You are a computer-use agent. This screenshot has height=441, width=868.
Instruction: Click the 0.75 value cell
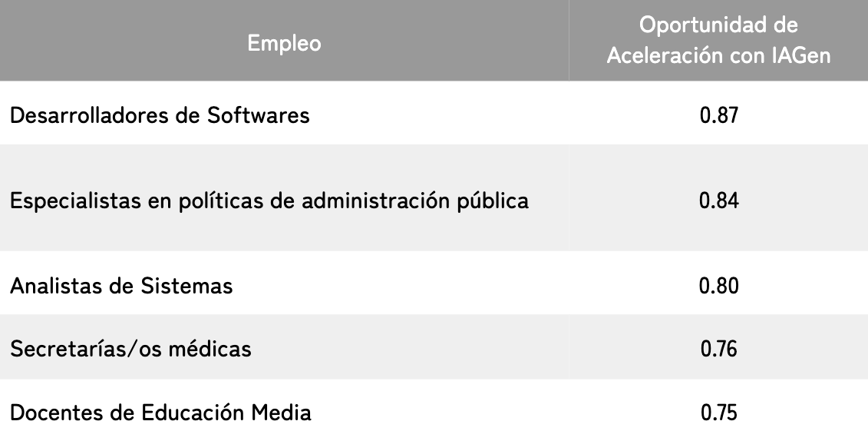[719, 413]
